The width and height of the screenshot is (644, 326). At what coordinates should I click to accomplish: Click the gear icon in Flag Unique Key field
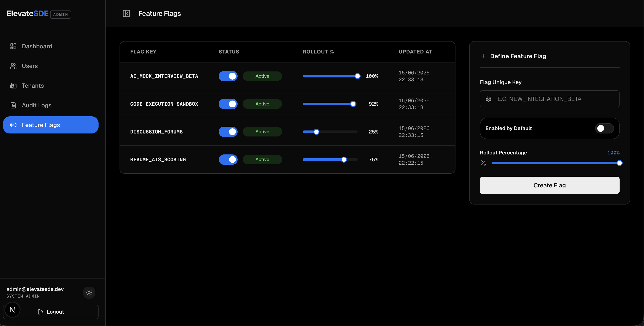488,99
